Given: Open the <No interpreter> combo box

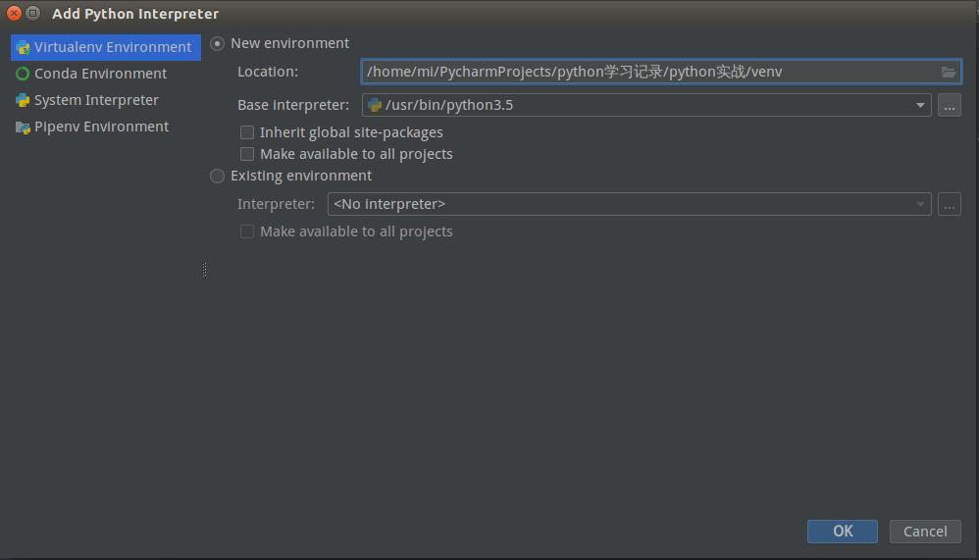Looking at the screenshot, I should point(630,204).
